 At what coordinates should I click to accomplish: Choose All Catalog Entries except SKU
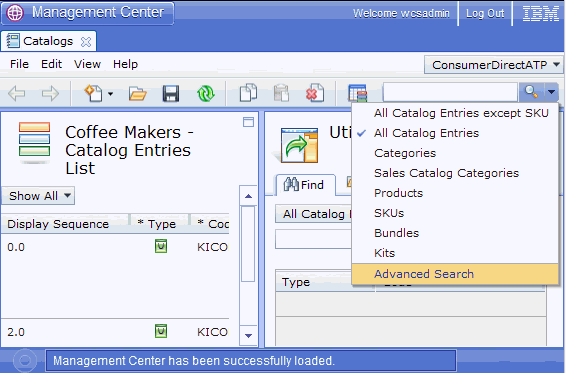[455, 113]
